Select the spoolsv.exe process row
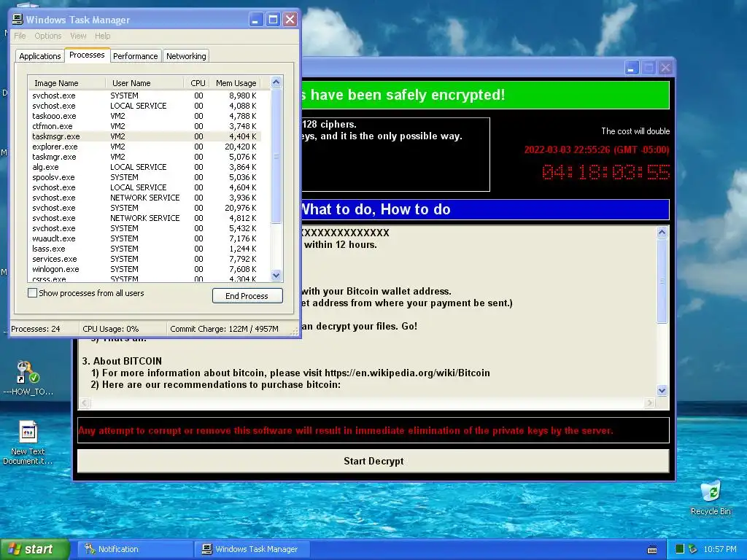Image resolution: width=747 pixels, height=560 pixels. click(145, 177)
